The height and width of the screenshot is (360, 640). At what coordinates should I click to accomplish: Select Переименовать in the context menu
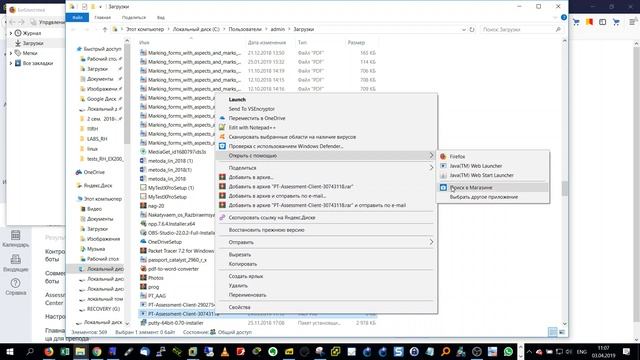[247, 295]
